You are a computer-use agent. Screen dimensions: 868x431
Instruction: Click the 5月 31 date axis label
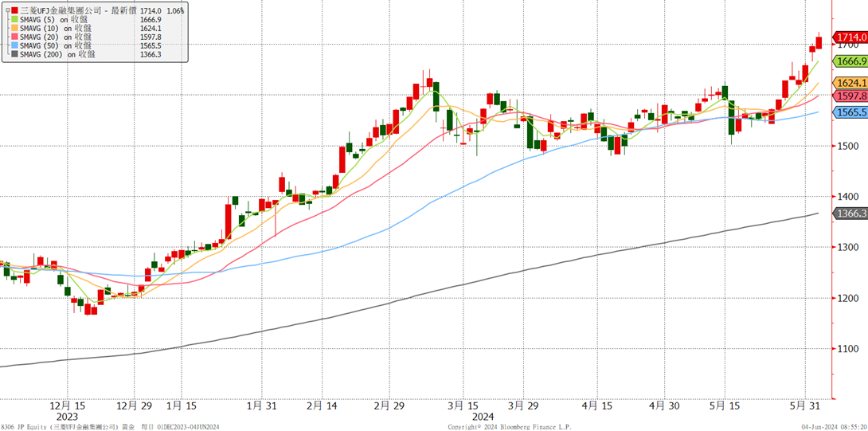(803, 406)
